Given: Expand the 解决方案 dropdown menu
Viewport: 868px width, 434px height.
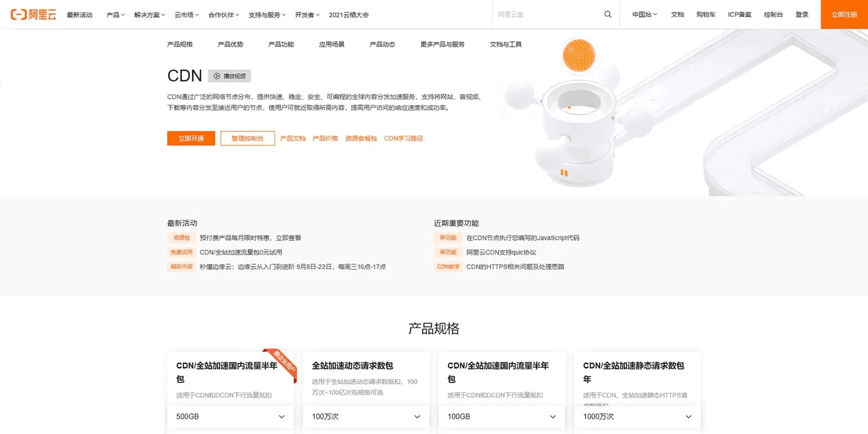Looking at the screenshot, I should tap(149, 15).
